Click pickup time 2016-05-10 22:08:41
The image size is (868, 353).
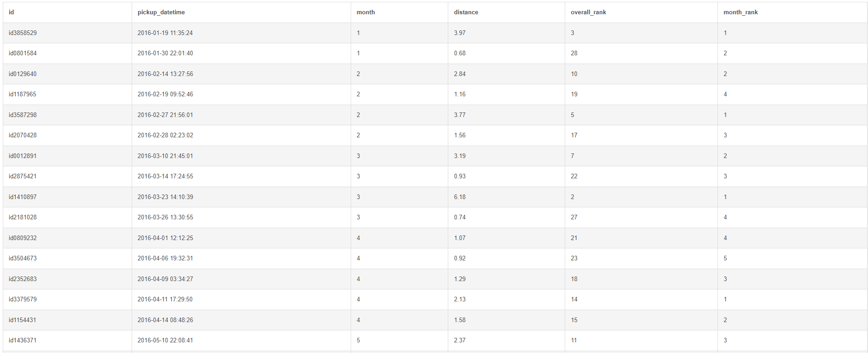click(x=165, y=341)
